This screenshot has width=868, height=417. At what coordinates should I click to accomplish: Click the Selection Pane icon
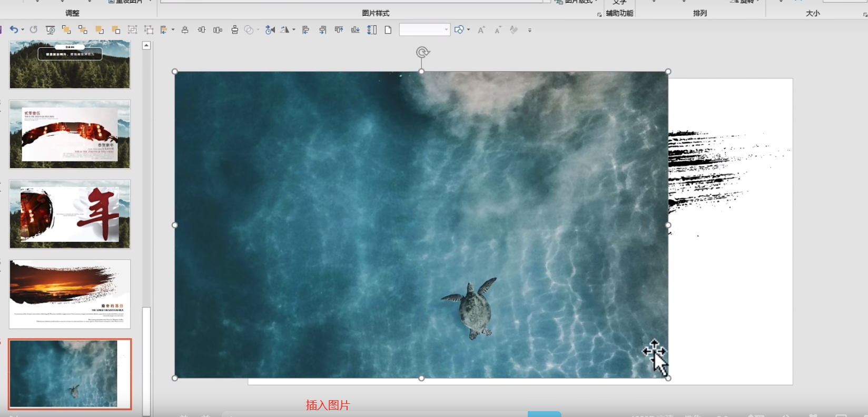372,30
